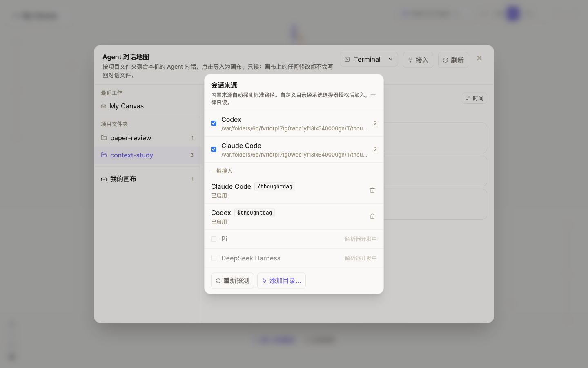Uncheck the Codex source checkbox

(x=214, y=123)
